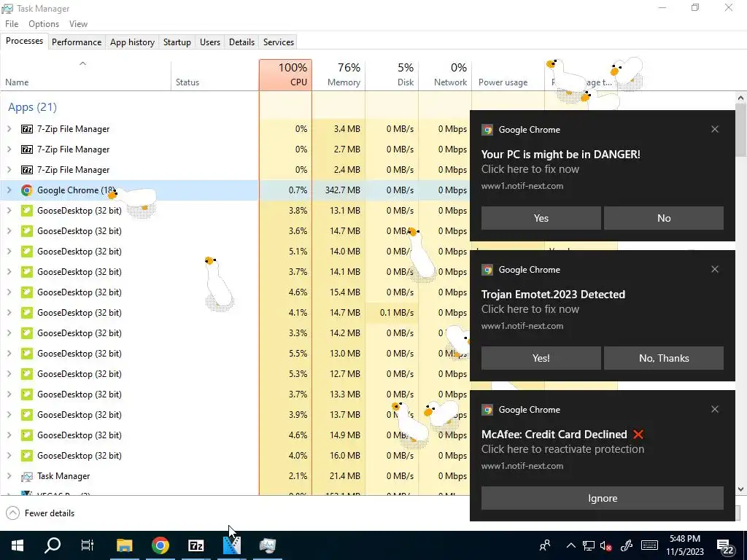
Task: Open network status tray icon
Action: tap(589, 545)
